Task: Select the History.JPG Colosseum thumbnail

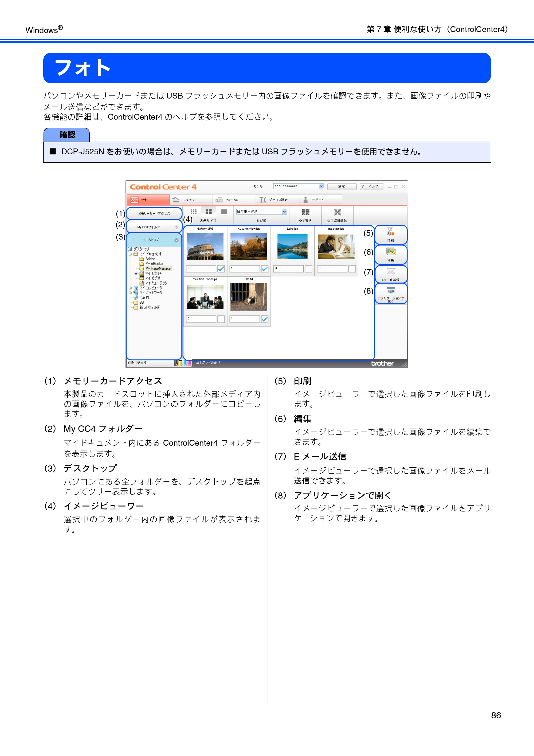Action: point(205,246)
